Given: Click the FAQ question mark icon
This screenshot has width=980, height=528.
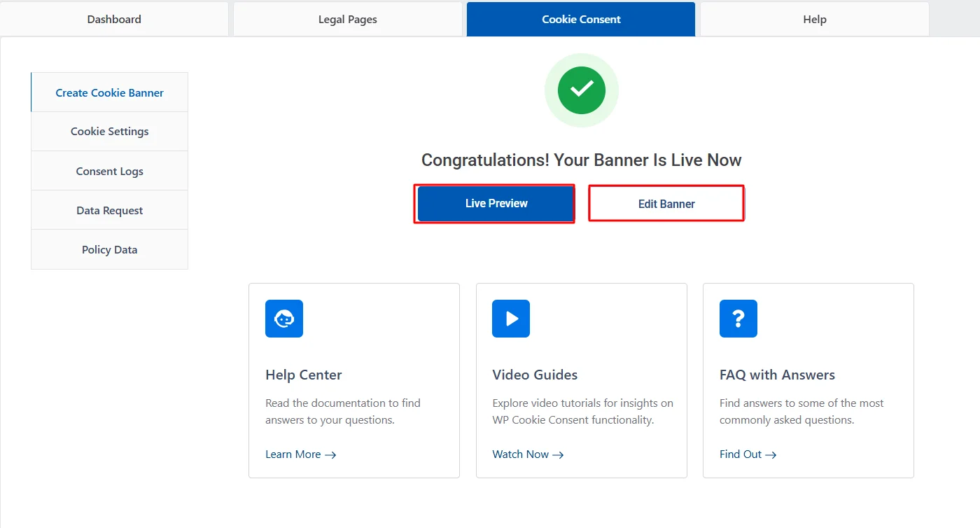Looking at the screenshot, I should click(738, 319).
